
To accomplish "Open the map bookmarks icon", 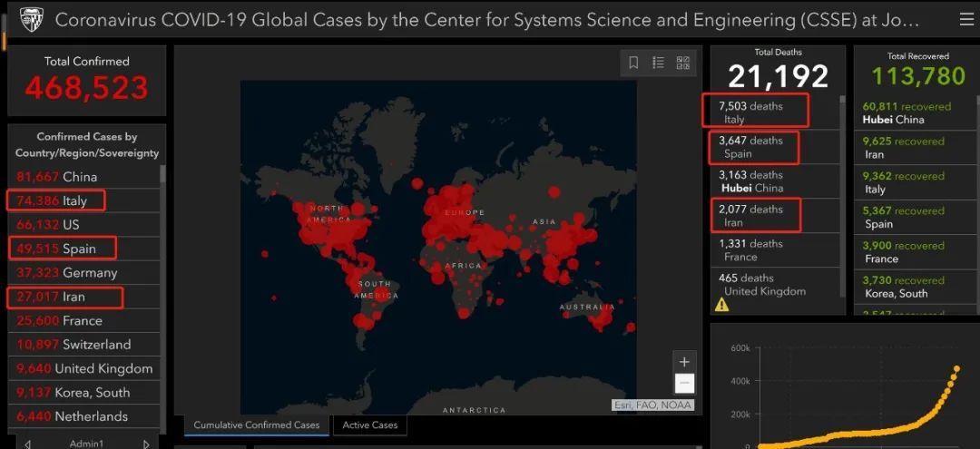I will [x=633, y=63].
